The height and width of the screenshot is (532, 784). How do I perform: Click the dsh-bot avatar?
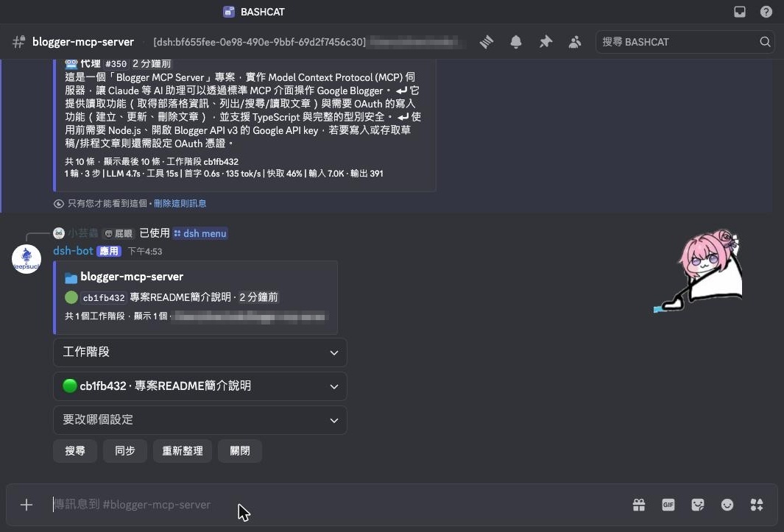(x=27, y=259)
